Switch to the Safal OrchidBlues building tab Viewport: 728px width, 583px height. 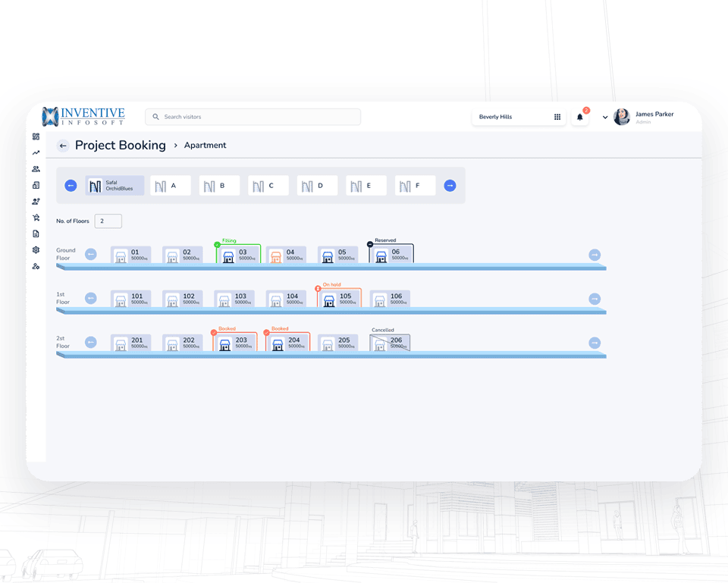click(114, 185)
